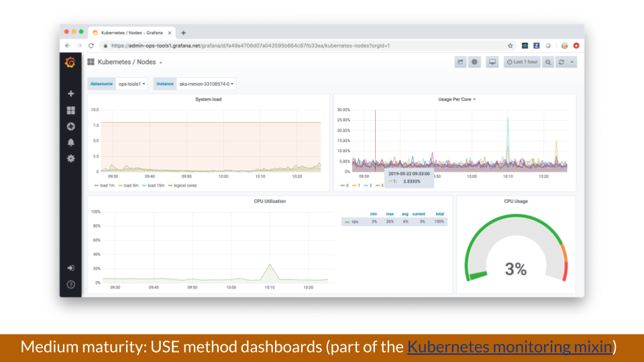
Task: Sort legend by max column
Action: pos(390,214)
